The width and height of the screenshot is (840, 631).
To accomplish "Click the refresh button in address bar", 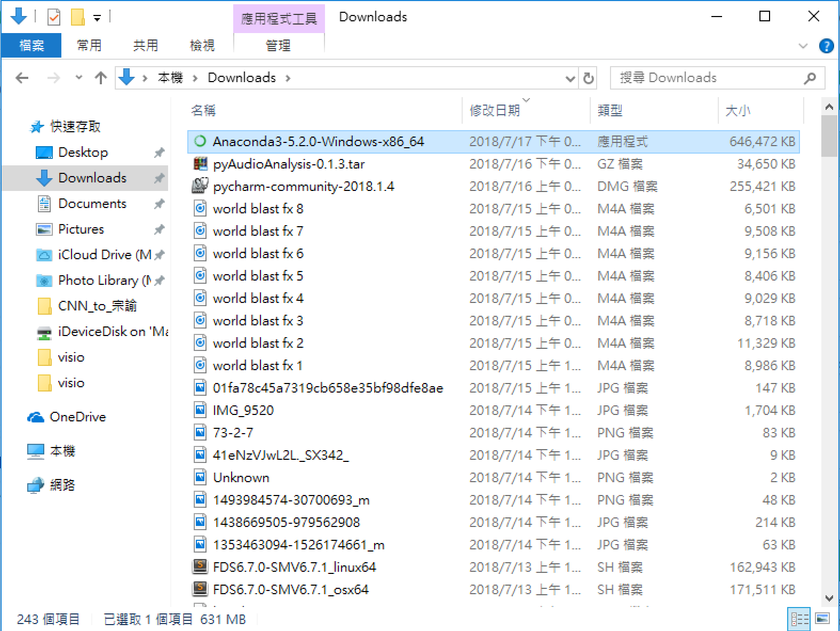I will point(588,78).
